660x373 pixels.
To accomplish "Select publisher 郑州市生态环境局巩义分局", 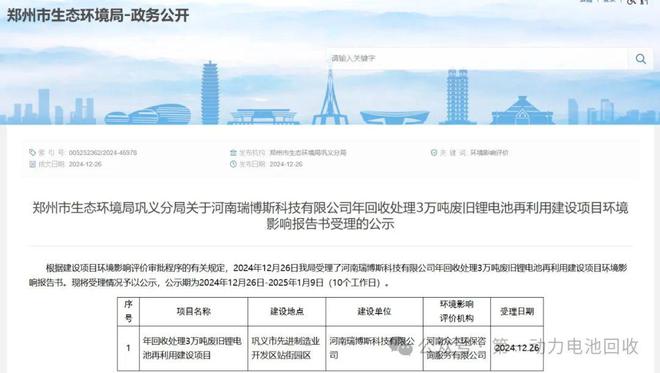I will [308, 152].
